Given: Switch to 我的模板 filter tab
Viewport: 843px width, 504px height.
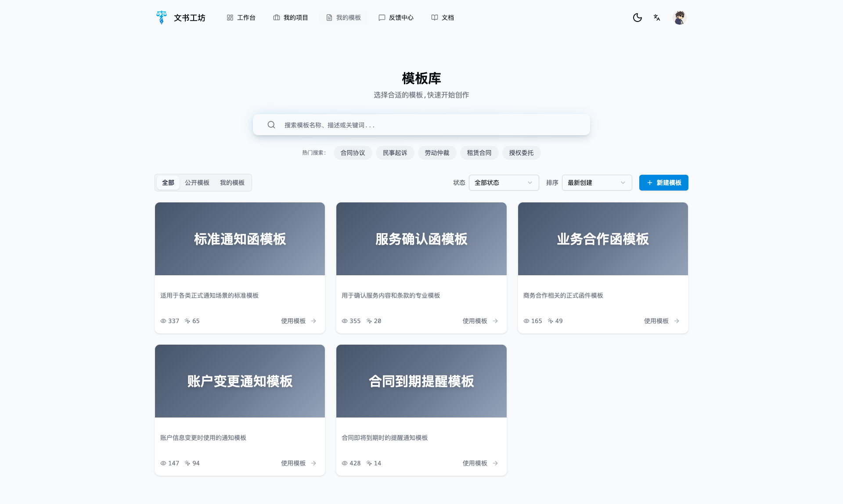Looking at the screenshot, I should (232, 183).
